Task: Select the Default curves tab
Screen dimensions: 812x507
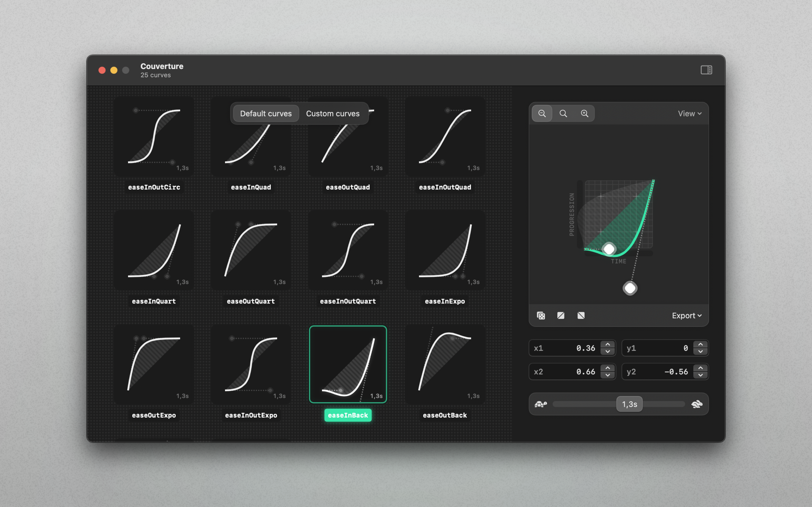Action: pos(266,114)
